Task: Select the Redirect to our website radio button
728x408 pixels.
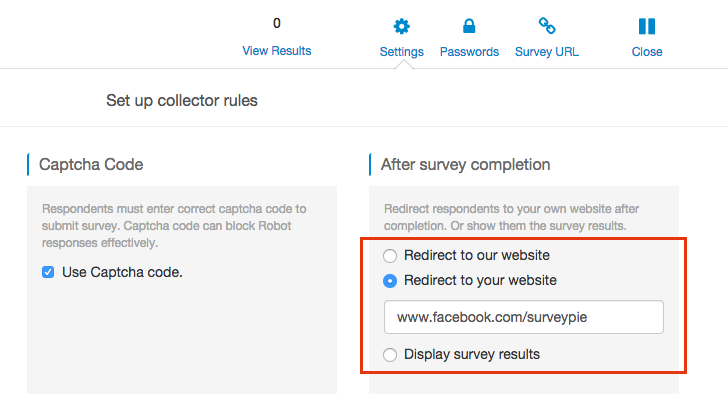Action: click(390, 256)
